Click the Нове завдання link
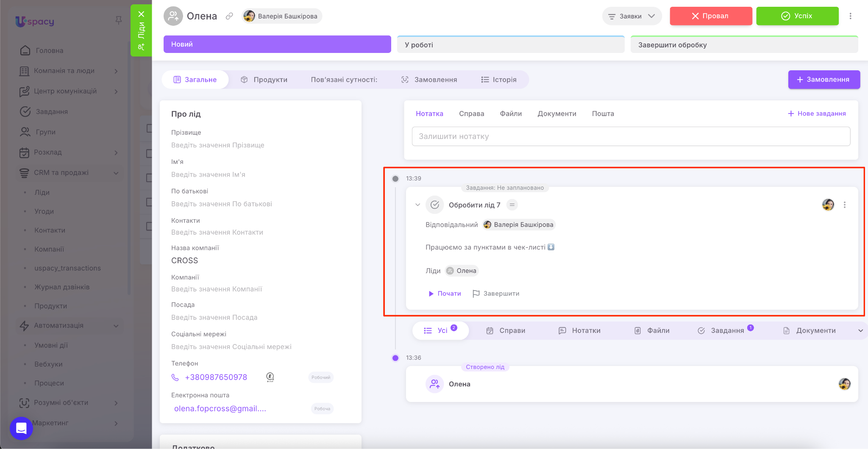The image size is (868, 449). (817, 114)
